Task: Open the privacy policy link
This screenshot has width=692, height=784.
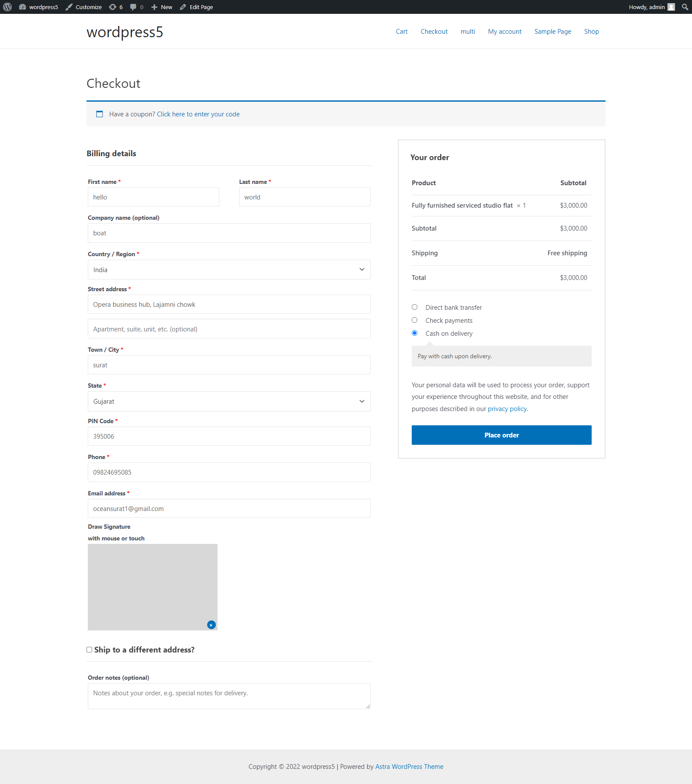Action: [507, 409]
